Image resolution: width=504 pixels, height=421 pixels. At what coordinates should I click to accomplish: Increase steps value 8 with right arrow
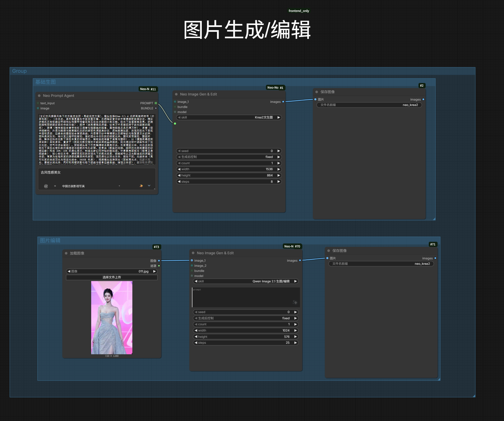tap(279, 182)
